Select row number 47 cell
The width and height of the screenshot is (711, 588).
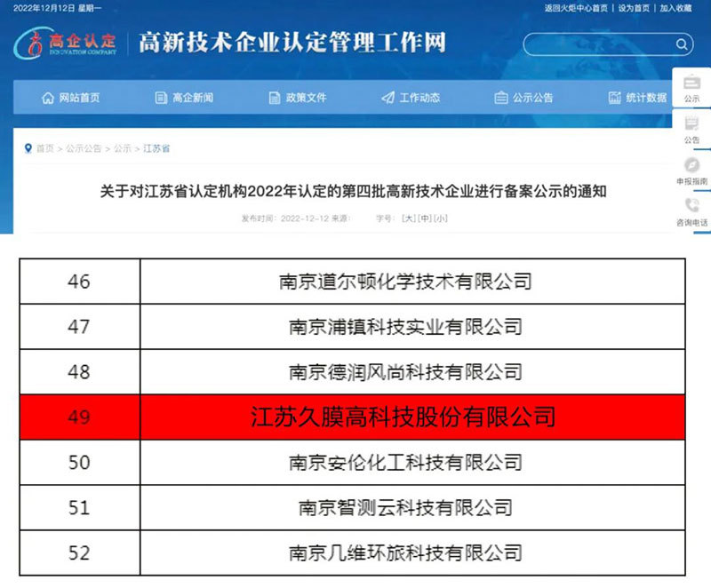[x=79, y=327]
